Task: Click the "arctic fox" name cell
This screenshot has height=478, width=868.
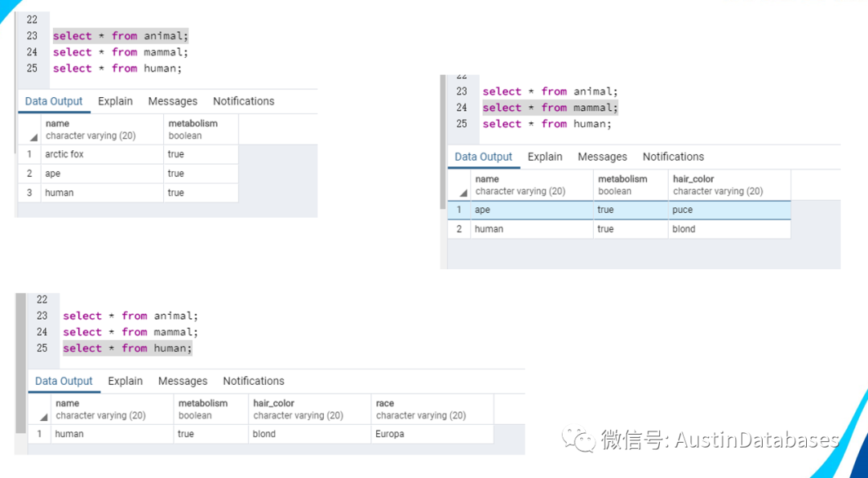Action: tap(64, 154)
